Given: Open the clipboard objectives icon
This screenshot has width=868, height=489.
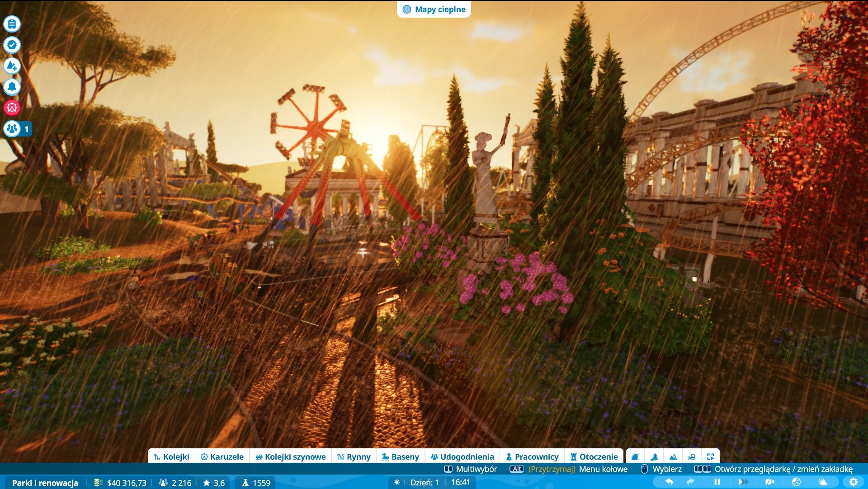Looking at the screenshot, I should [12, 24].
